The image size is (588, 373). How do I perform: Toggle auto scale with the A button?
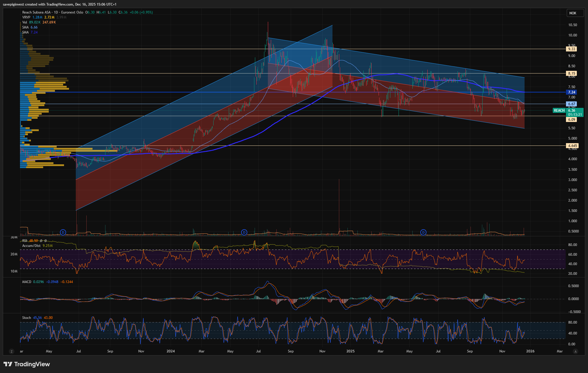pos(575,351)
